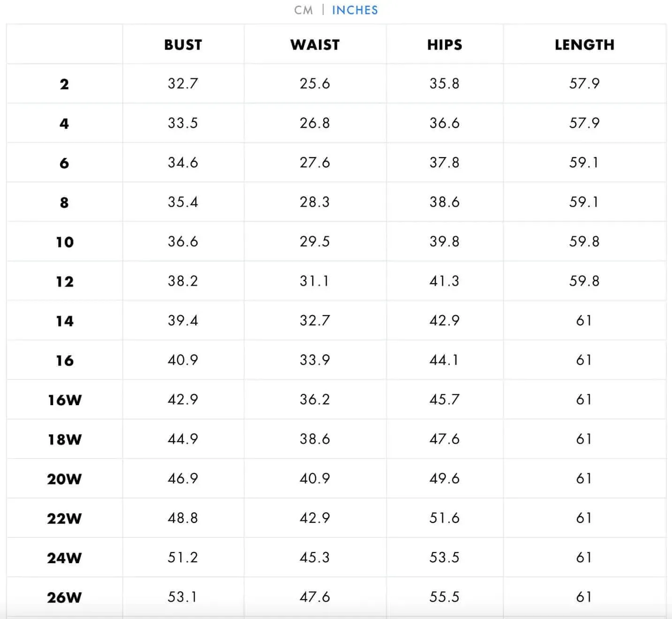
Task: Select the size 26W row label
Action: click(64, 597)
